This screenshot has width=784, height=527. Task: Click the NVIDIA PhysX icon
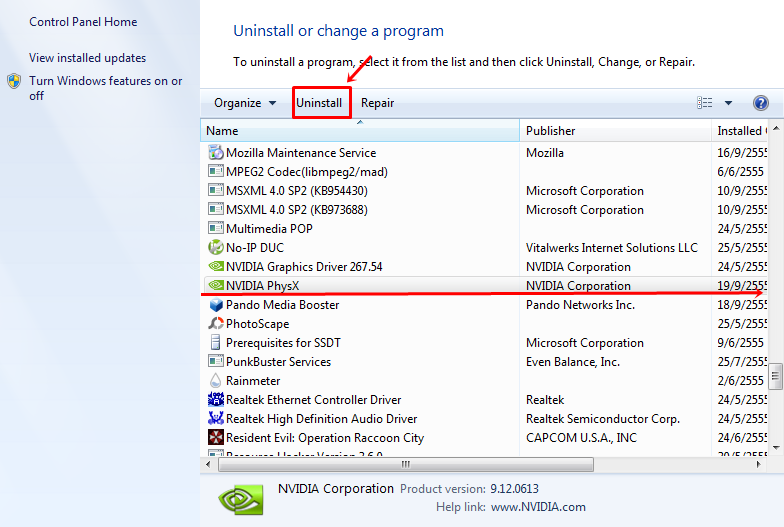point(216,285)
